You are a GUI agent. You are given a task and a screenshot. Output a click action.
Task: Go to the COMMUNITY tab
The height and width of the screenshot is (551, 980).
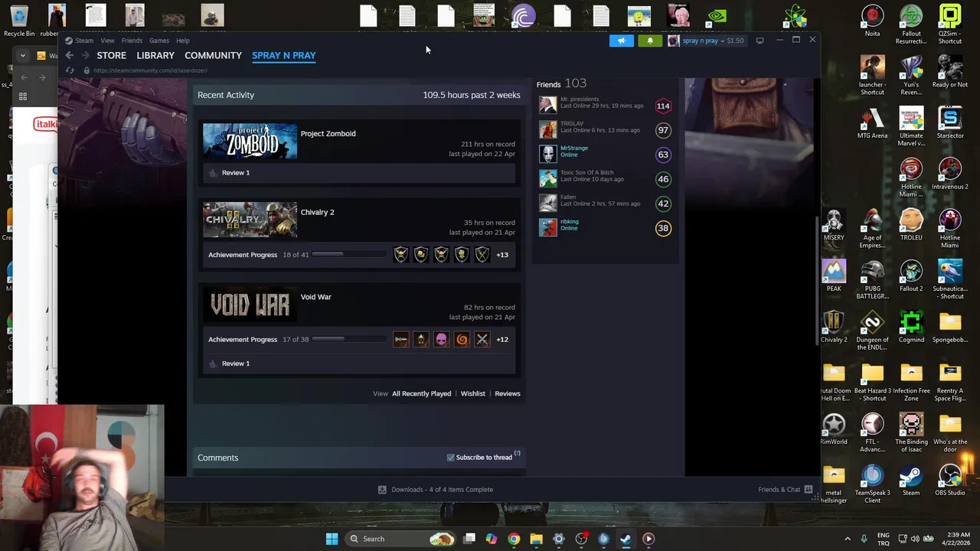(213, 55)
